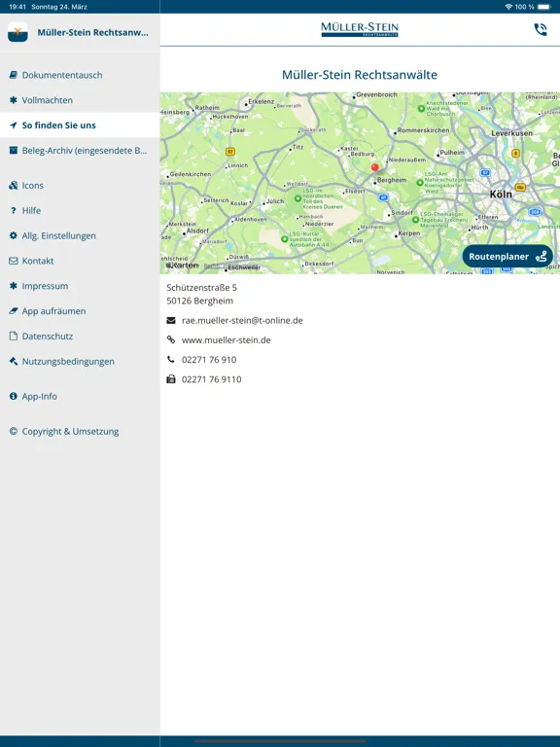This screenshot has width=560, height=747.
Task: Click the address Schützenstraße 5
Action: click(x=201, y=287)
